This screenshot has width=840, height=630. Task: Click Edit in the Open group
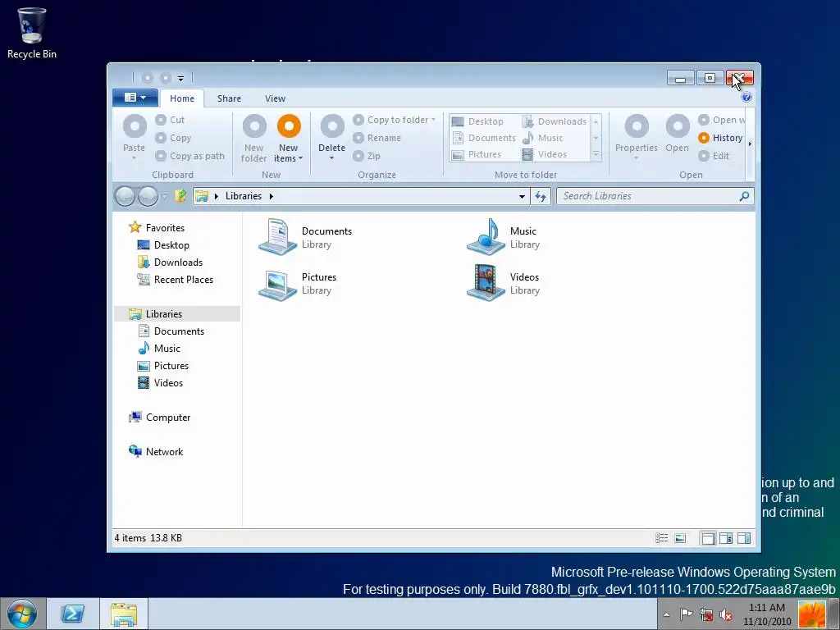(714, 156)
